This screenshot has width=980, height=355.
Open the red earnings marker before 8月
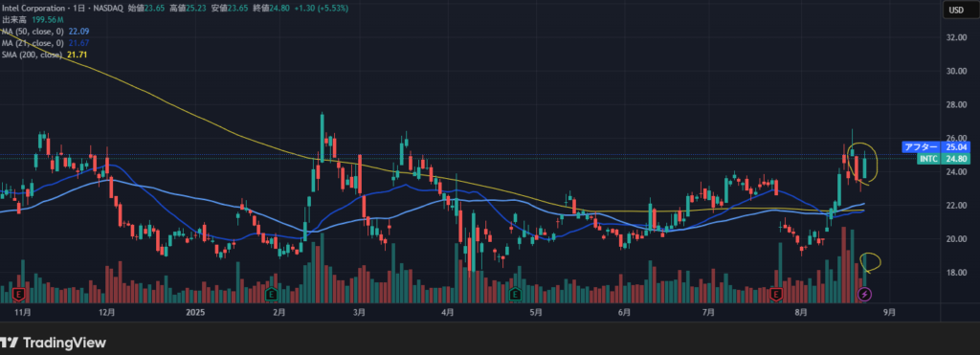776,294
